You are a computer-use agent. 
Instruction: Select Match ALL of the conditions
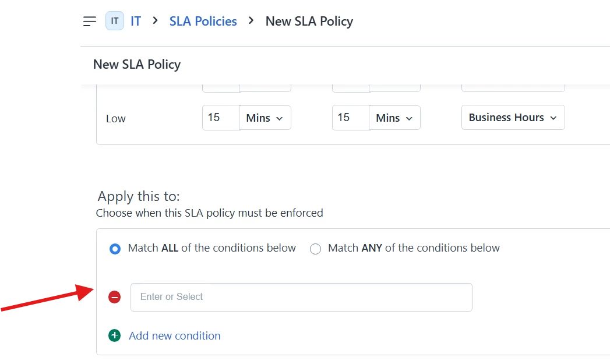click(115, 249)
